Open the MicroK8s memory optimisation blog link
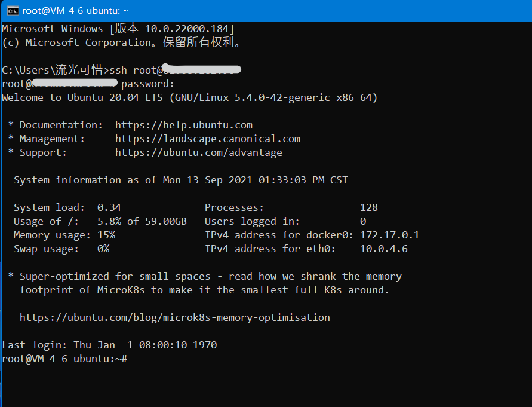The image size is (532, 407). pyautogui.click(x=175, y=317)
